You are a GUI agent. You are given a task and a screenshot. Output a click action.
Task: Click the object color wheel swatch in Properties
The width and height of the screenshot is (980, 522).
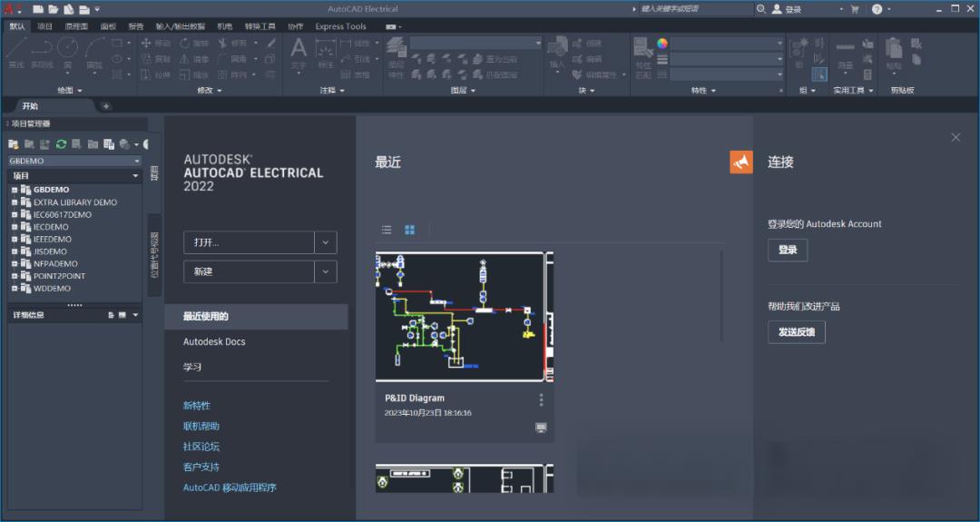pos(661,44)
